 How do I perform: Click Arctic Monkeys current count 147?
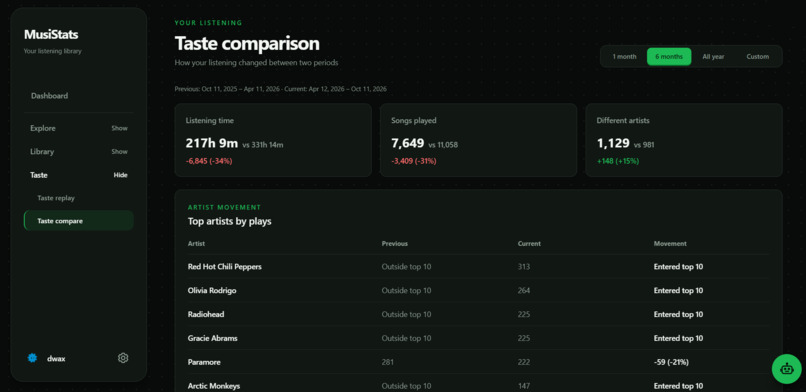click(524, 386)
